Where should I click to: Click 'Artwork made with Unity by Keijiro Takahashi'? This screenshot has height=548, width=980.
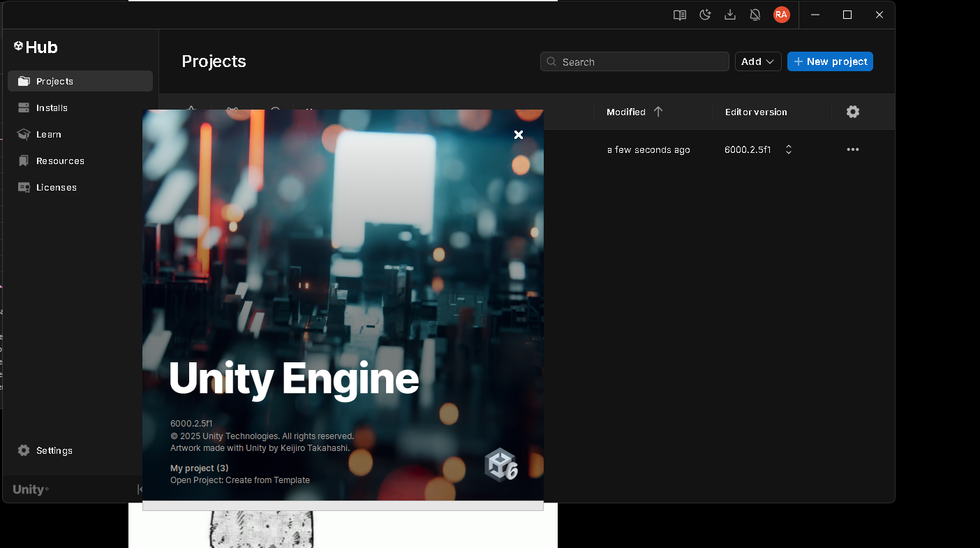point(260,448)
